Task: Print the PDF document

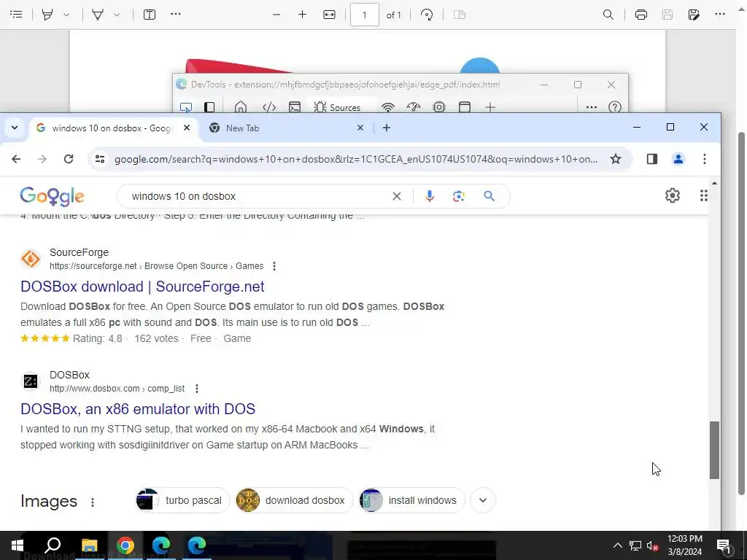Action: point(641,15)
